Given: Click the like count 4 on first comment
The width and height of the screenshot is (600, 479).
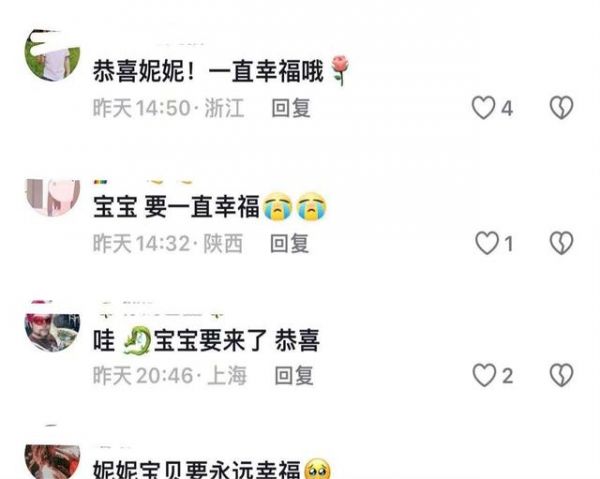Looking at the screenshot, I should [x=507, y=109].
